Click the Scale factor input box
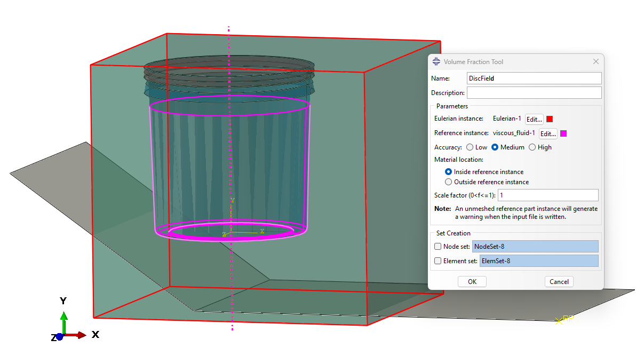This screenshot has width=644, height=363. (547, 195)
